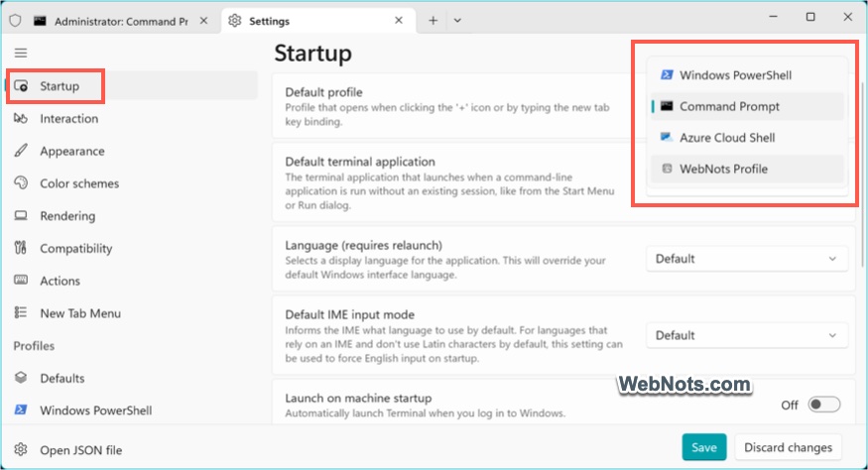This screenshot has width=868, height=470.
Task: Click the Command Prompt icon in dropdown
Action: 667,106
